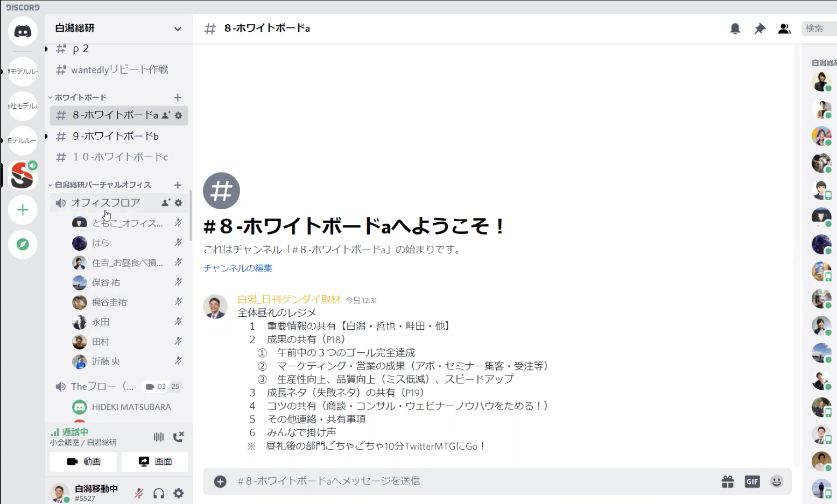Viewport: 837px width, 504px height.
Task: Click message attachment plus button
Action: point(220,481)
